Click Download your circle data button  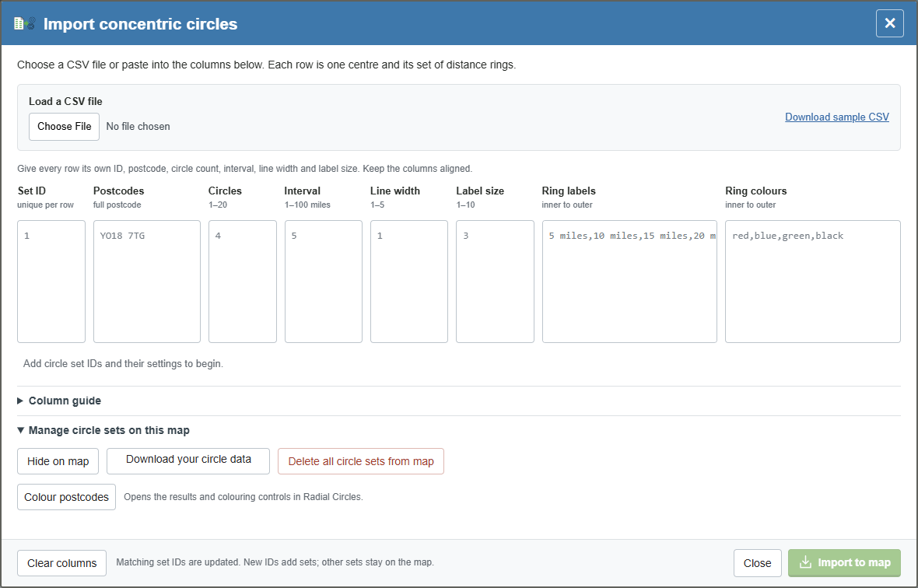188,461
